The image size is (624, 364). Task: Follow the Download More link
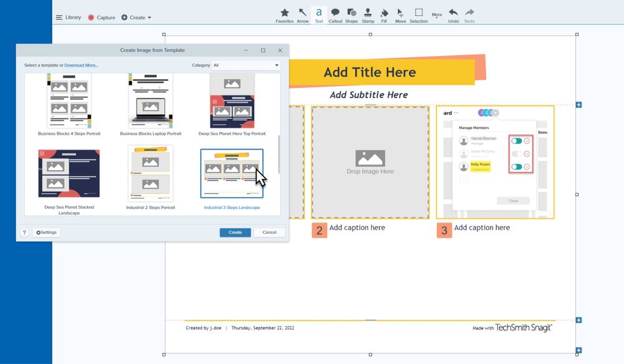pyautogui.click(x=81, y=65)
